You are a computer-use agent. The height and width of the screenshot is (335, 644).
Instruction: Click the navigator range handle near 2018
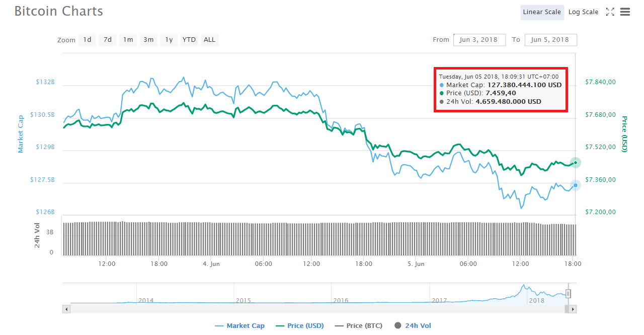569,294
